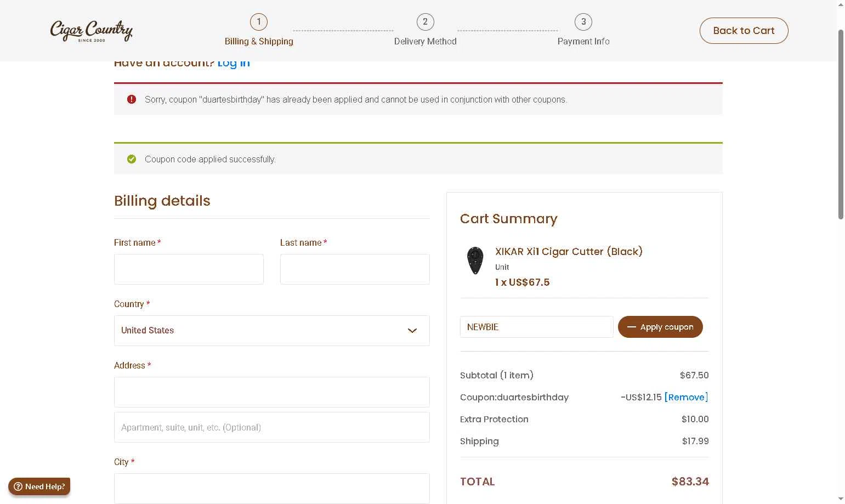Click the green success checkmark icon
845x504 pixels.
132,159
